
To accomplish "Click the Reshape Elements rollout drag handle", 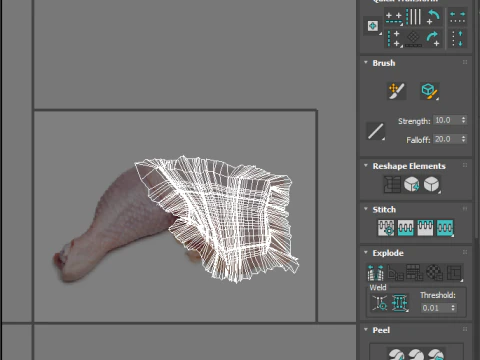I will point(465,165).
